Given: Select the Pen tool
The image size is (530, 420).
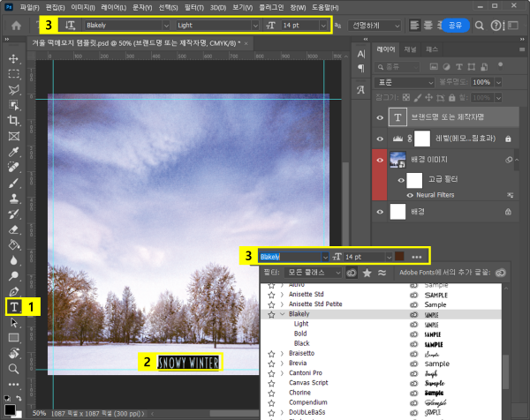Looking at the screenshot, I should click(13, 291).
